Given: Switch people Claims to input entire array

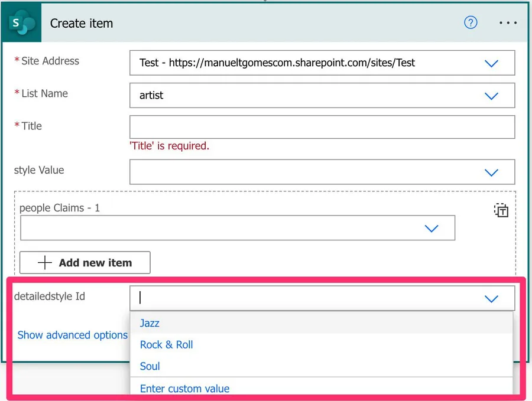Looking at the screenshot, I should [501, 210].
